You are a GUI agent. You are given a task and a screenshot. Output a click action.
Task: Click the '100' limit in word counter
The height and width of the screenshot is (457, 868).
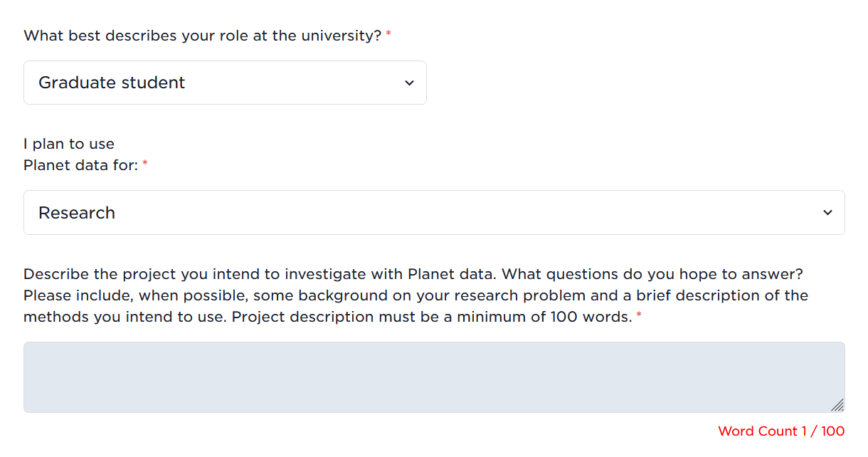point(833,431)
